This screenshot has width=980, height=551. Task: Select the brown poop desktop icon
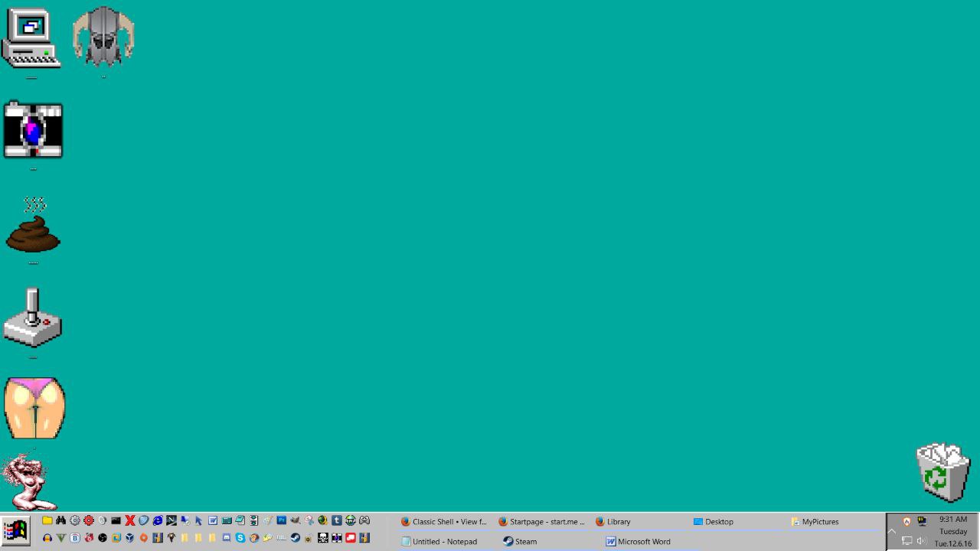[x=33, y=225]
